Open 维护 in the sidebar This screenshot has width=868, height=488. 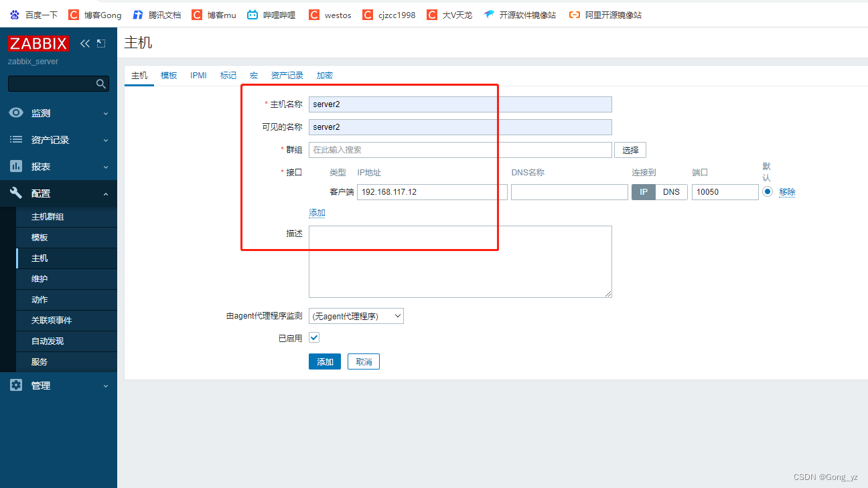click(x=66, y=279)
